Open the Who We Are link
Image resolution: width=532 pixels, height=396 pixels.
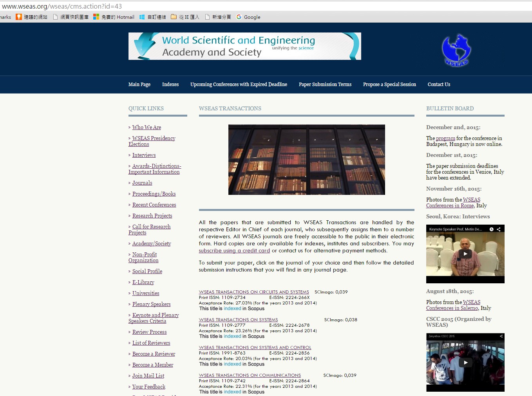147,128
